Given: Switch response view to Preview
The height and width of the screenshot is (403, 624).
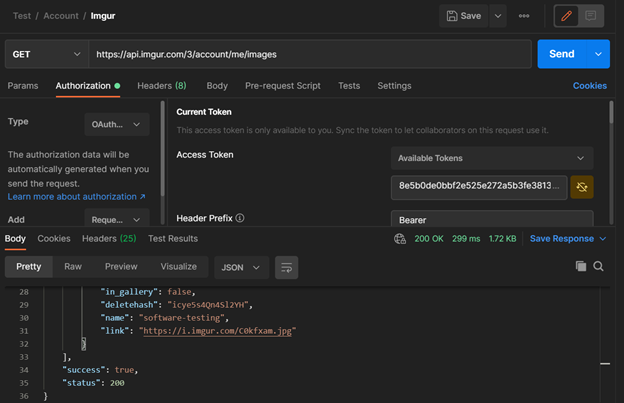Looking at the screenshot, I should 121,267.
